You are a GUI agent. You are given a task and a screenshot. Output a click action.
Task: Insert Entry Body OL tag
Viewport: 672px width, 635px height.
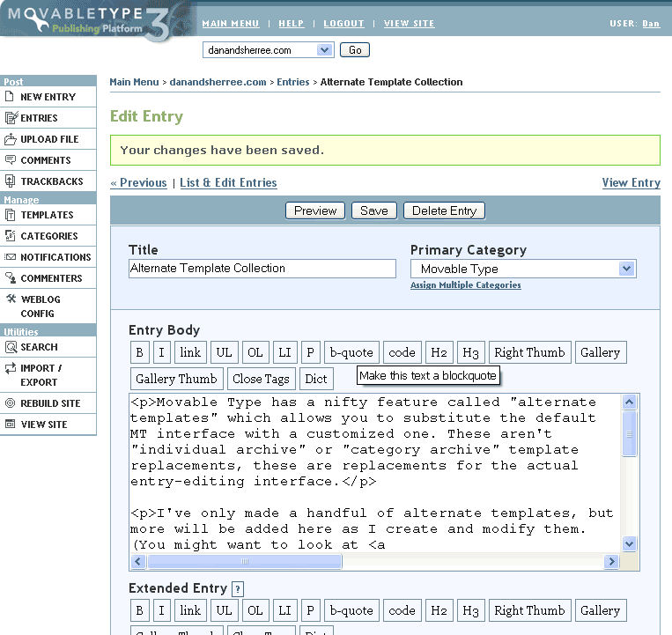(255, 352)
